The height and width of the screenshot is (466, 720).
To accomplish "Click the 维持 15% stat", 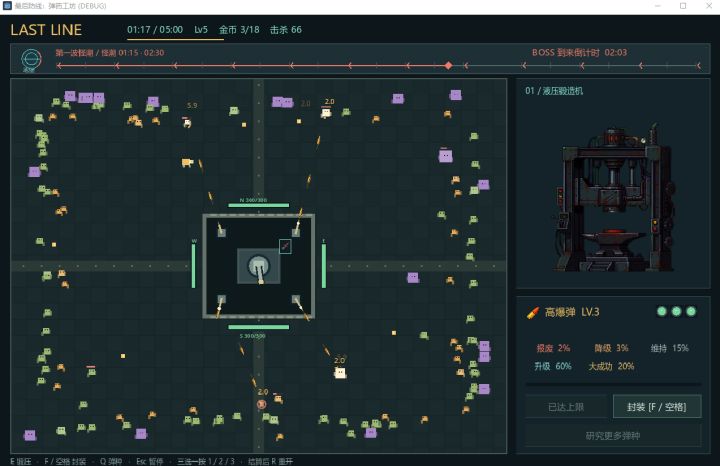I will coord(669,348).
